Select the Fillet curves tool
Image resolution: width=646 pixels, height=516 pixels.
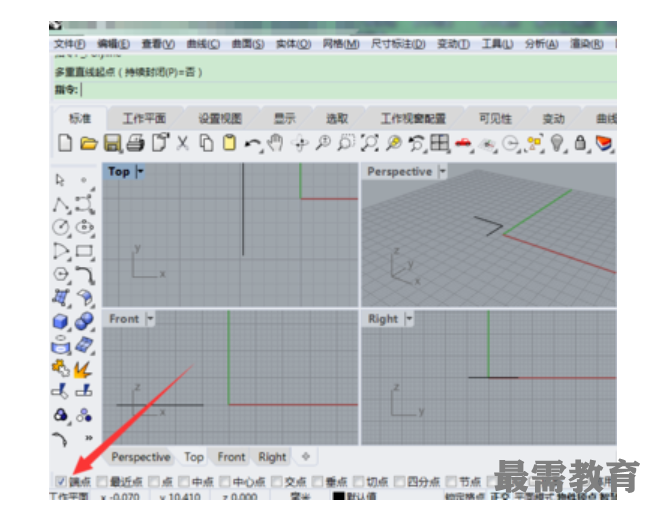click(x=85, y=275)
